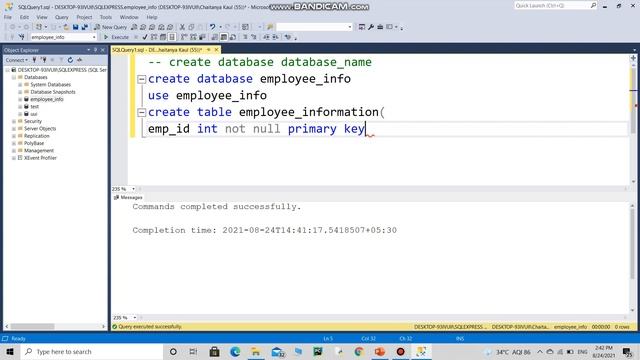
Task: Open the employee_info database dropdown
Action: 94,37
